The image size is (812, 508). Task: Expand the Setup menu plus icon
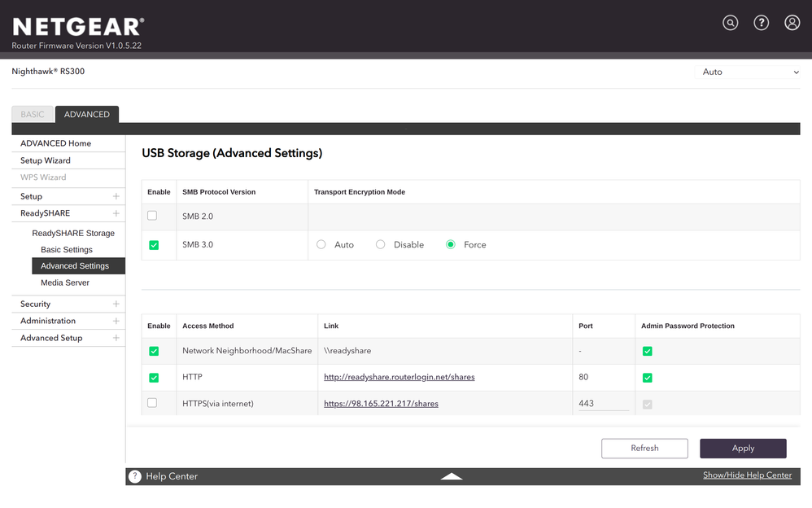[x=116, y=196]
